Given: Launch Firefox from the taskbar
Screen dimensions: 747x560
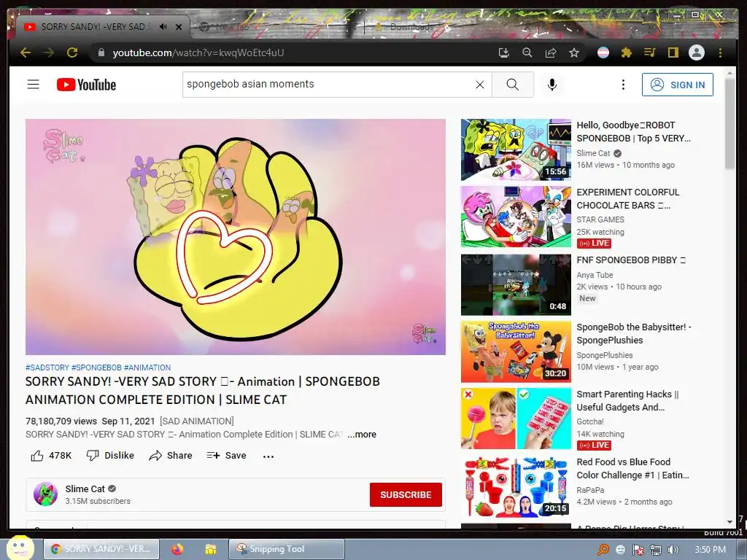Looking at the screenshot, I should click(177, 549).
